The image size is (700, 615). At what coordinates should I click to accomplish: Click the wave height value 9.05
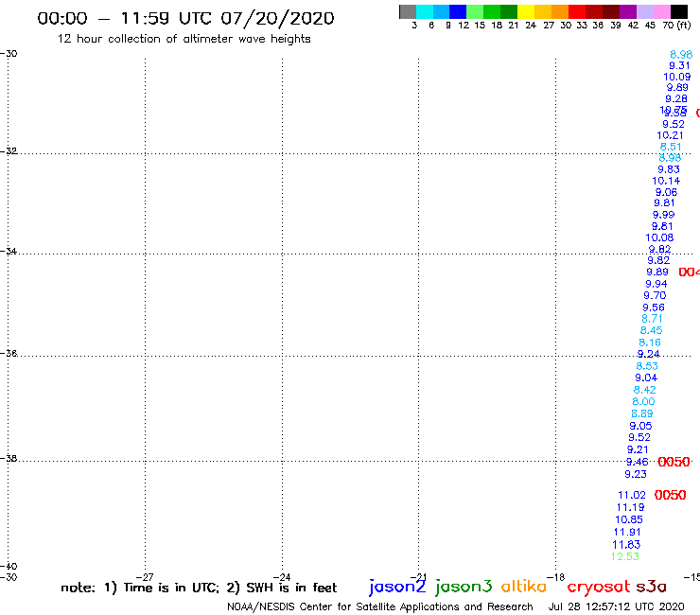click(640, 426)
